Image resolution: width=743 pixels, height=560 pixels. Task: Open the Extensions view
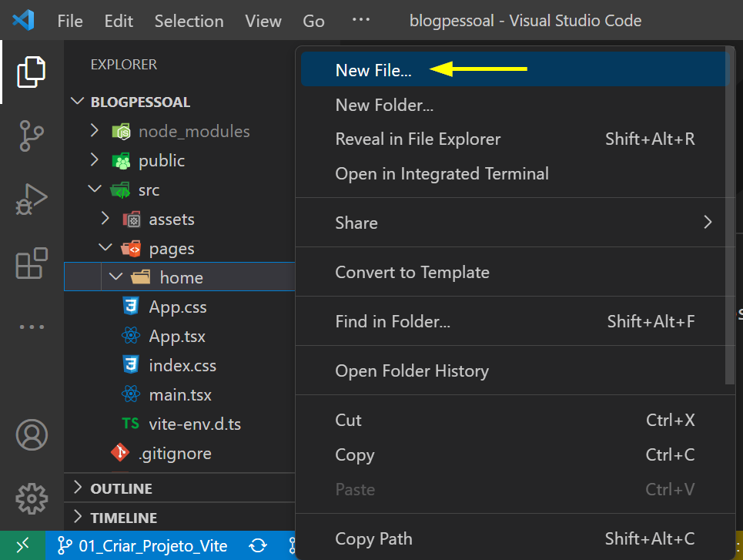tap(32, 264)
